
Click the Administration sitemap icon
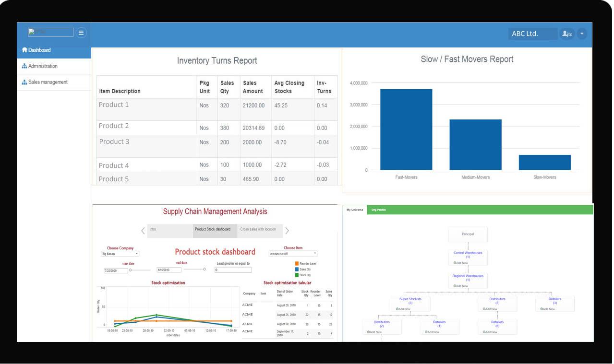click(x=24, y=66)
